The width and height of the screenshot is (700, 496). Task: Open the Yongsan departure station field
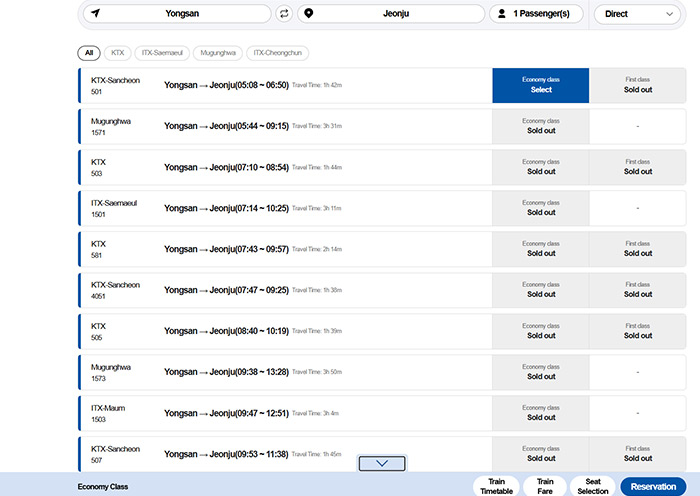pos(177,14)
